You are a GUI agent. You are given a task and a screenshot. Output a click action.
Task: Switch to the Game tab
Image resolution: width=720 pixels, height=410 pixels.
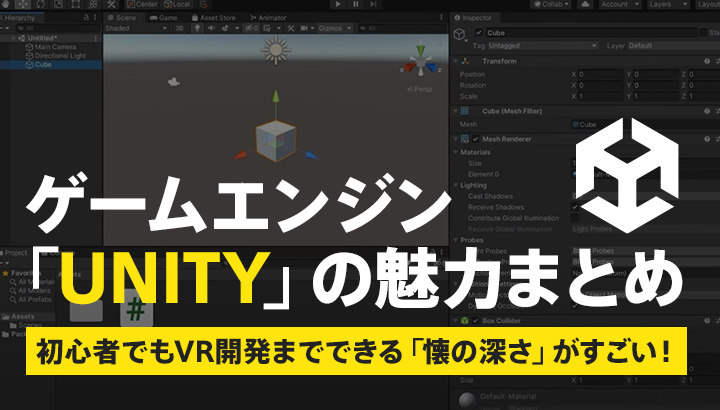pos(164,18)
